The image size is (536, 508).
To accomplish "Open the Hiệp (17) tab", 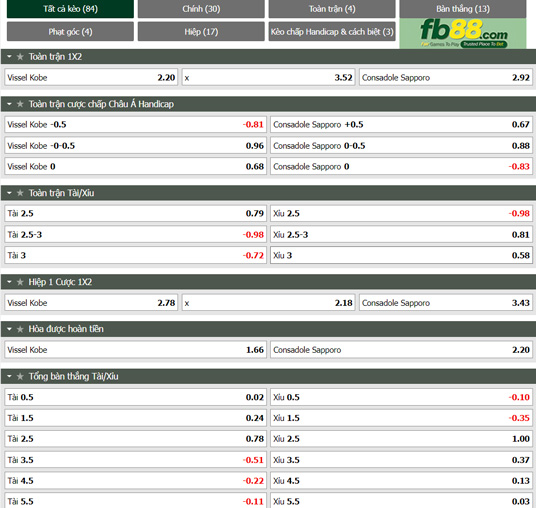I will tap(201, 32).
